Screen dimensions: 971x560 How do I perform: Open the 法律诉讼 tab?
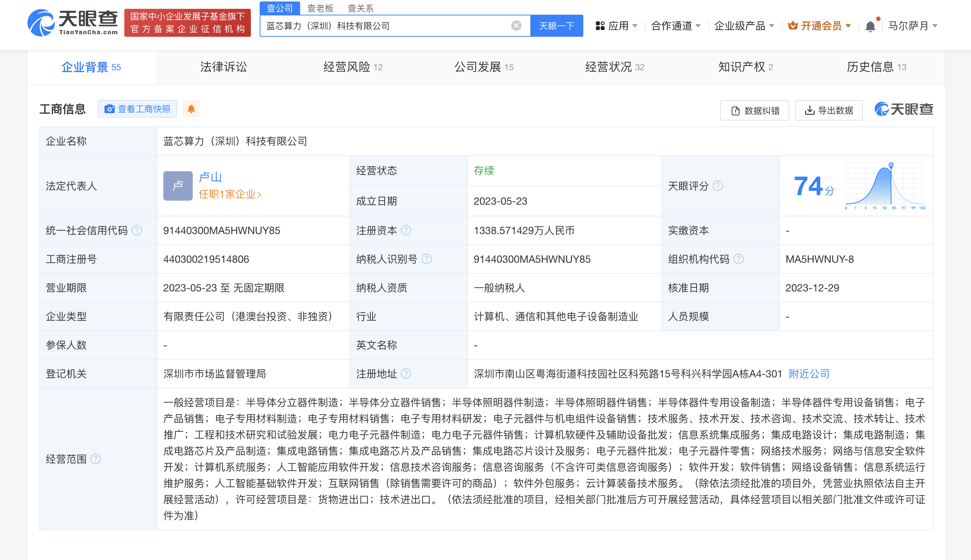(x=223, y=67)
